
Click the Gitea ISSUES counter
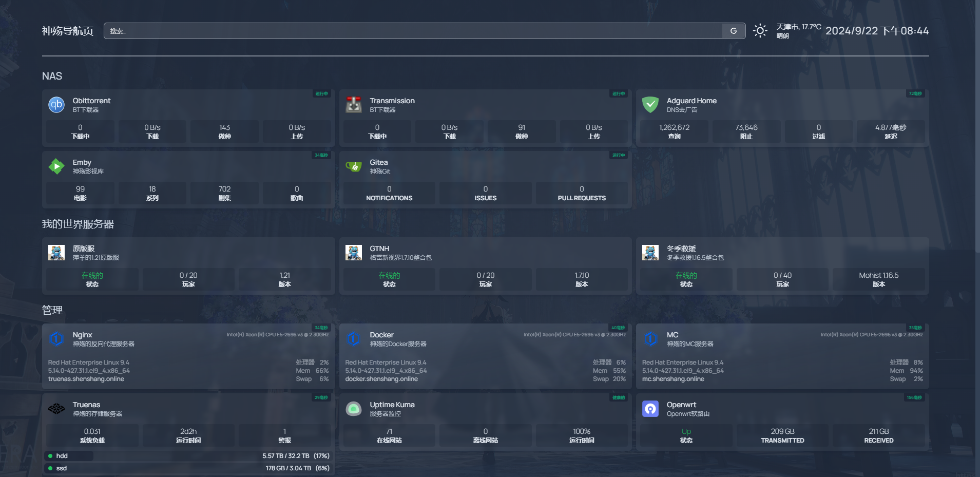[x=486, y=193]
